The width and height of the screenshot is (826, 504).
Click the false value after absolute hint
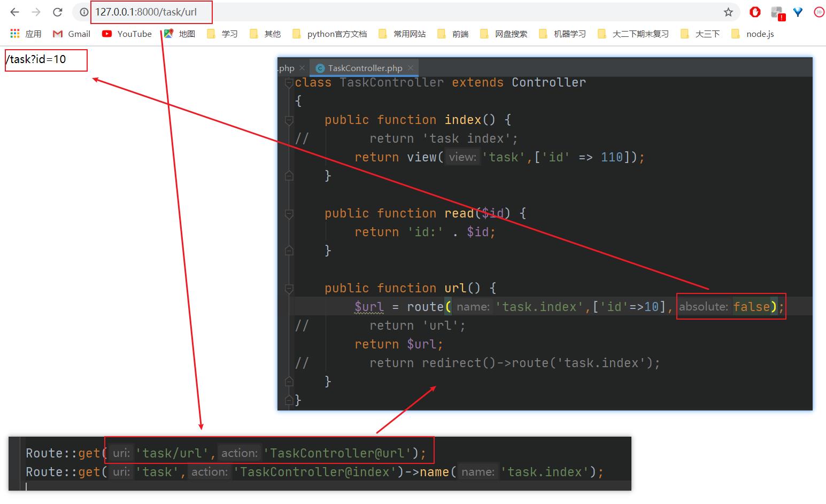coord(752,307)
